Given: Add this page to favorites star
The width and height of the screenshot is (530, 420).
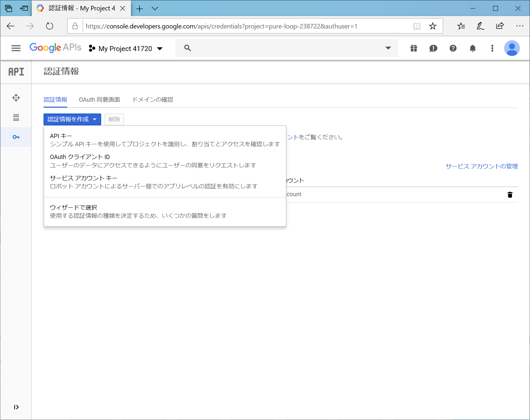Looking at the screenshot, I should (x=433, y=26).
